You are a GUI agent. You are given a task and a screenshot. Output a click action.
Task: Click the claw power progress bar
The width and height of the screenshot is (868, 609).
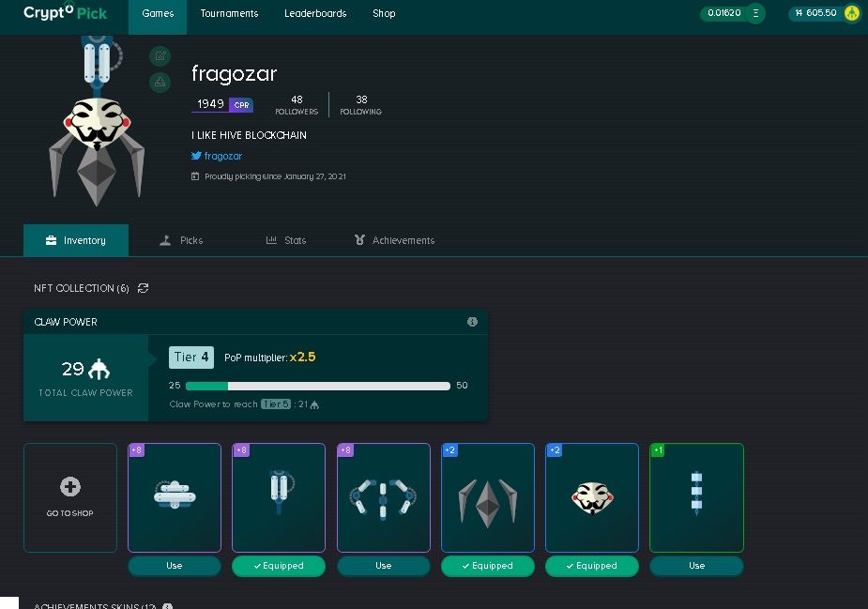click(318, 386)
